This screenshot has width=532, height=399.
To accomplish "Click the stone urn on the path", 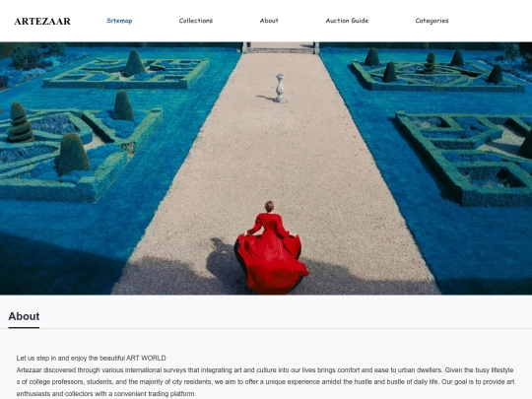I will click(280, 89).
